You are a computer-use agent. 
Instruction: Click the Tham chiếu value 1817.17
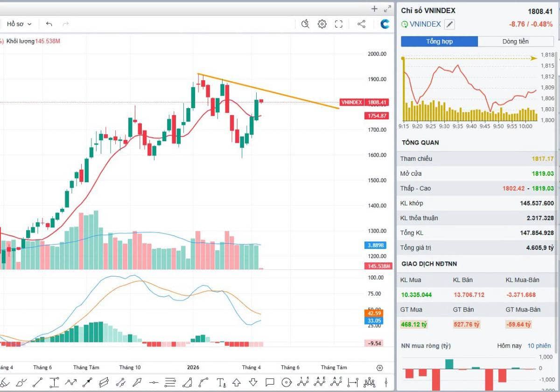tap(542, 158)
